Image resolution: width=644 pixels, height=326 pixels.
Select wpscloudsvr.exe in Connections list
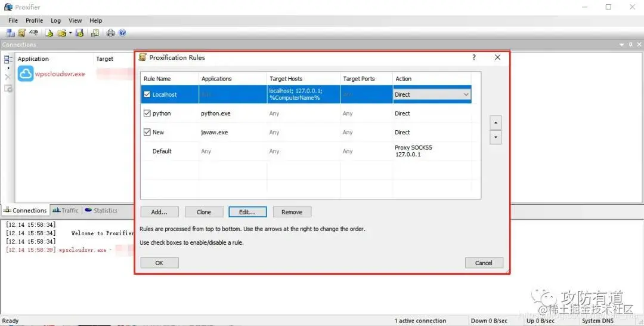[60, 74]
